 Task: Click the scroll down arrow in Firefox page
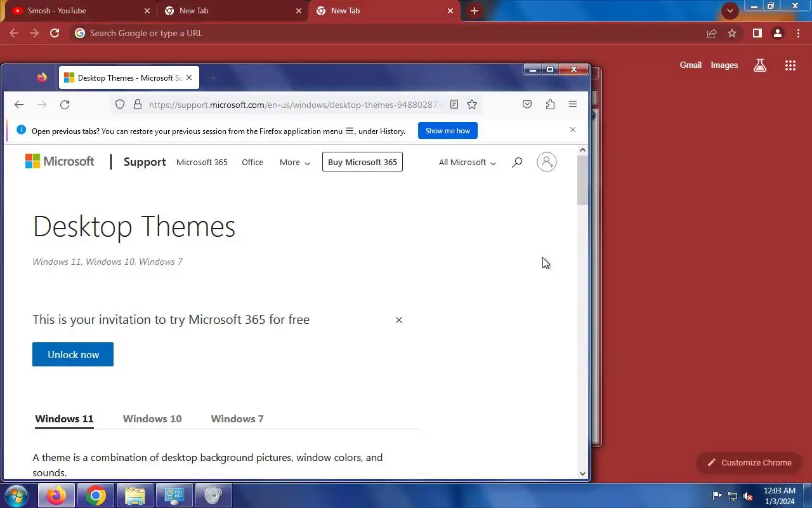tap(582, 473)
